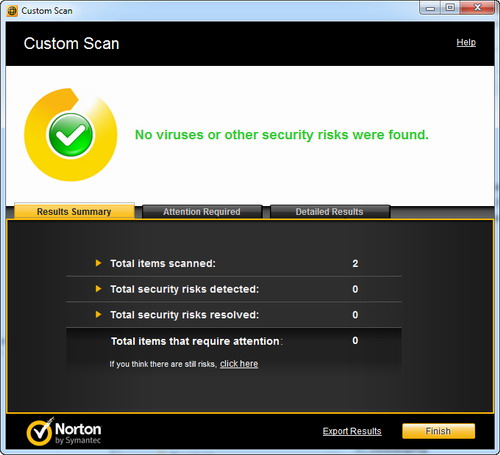500x455 pixels.
Task: Close the Custom Scan window
Action: 477,8
